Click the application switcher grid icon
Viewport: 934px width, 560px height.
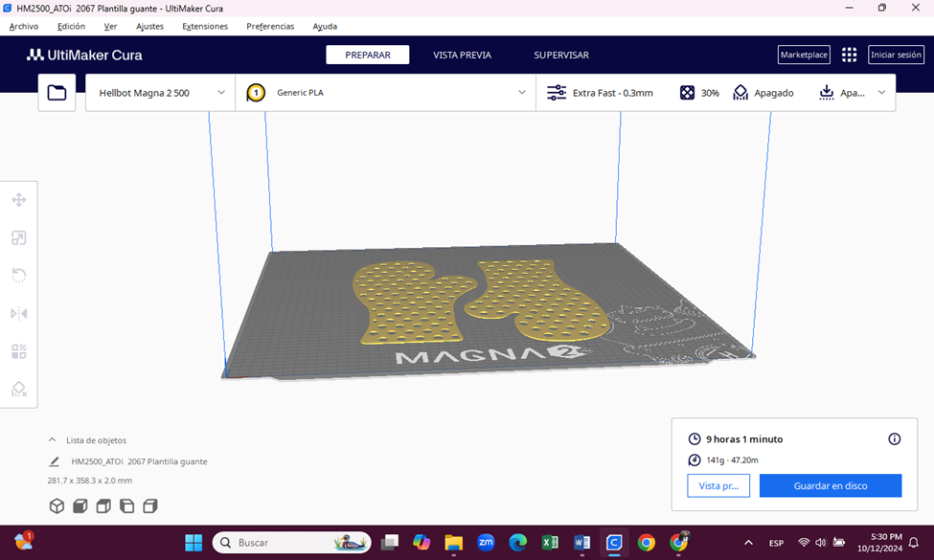[849, 55]
